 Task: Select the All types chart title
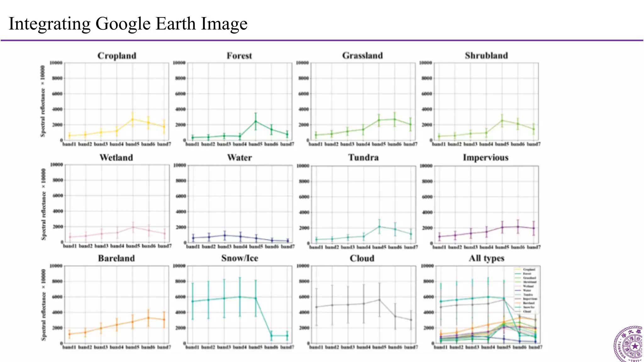(486, 258)
